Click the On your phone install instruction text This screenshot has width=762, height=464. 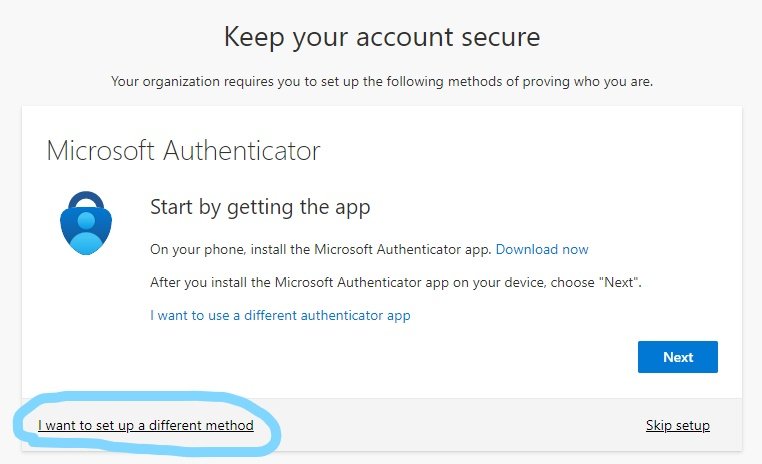[320, 249]
